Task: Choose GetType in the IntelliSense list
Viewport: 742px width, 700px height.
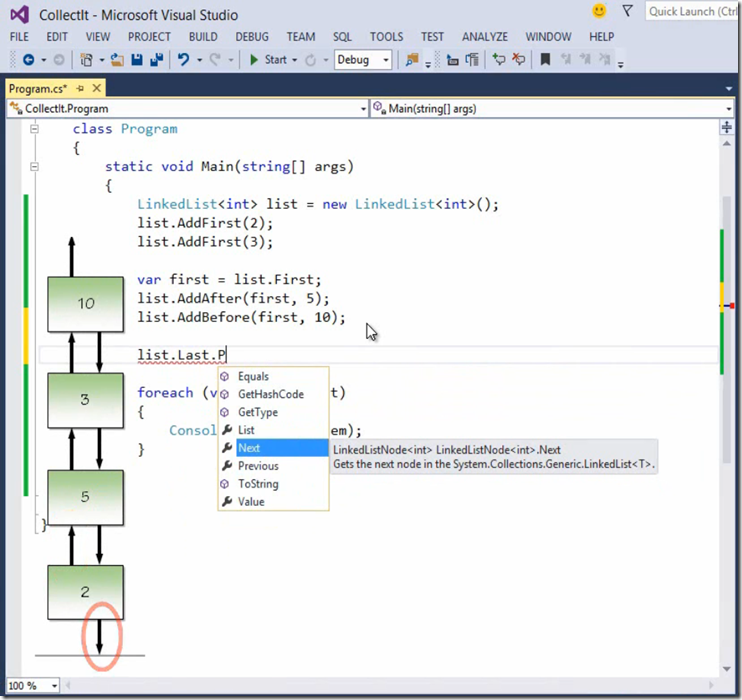Action: [273, 412]
